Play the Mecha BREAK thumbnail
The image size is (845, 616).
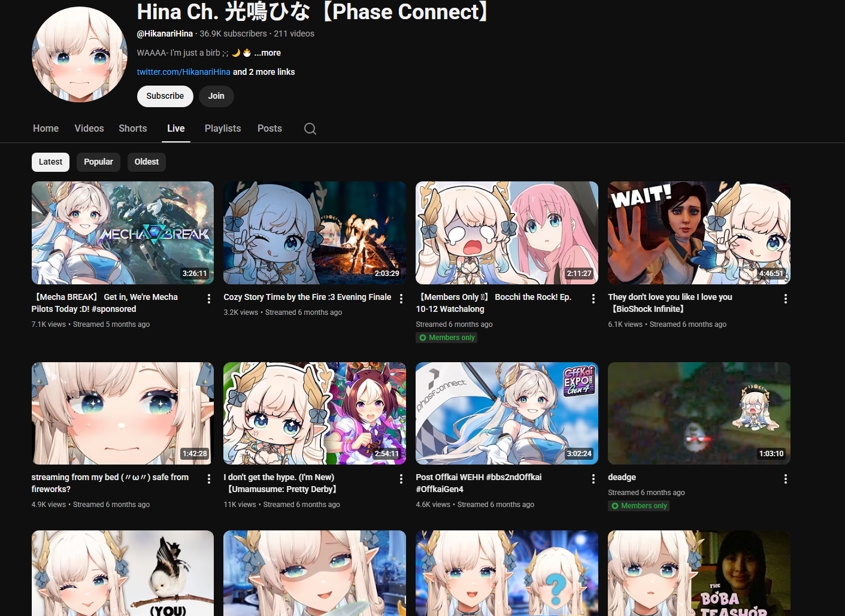(123, 233)
